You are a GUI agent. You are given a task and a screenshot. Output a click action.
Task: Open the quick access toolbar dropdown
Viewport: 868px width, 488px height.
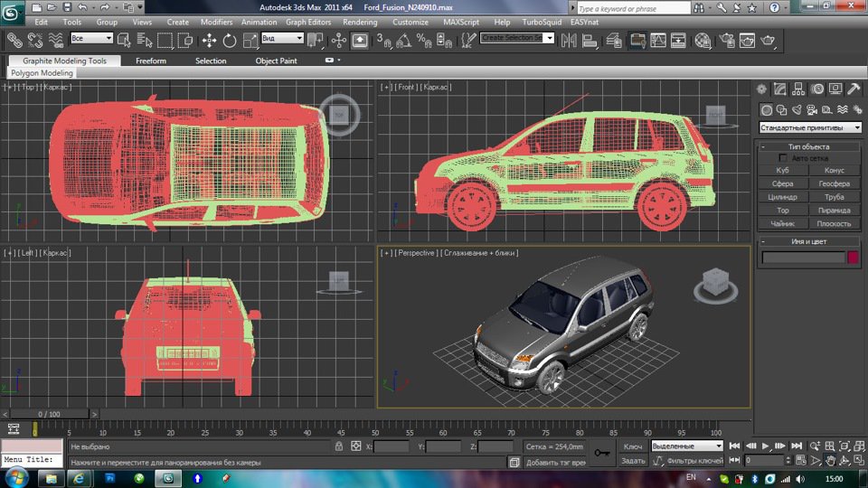point(139,8)
